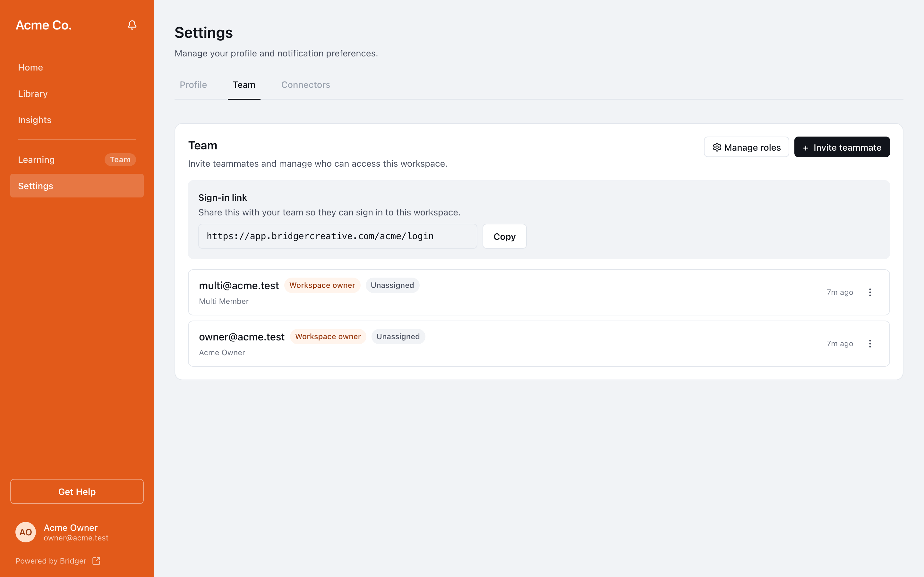Select the Team tab
924x577 pixels.
coord(244,85)
